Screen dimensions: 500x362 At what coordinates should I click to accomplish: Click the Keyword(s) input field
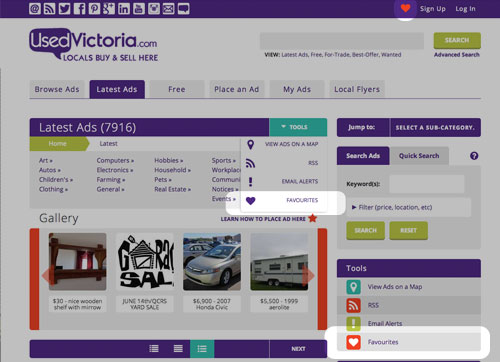click(427, 184)
